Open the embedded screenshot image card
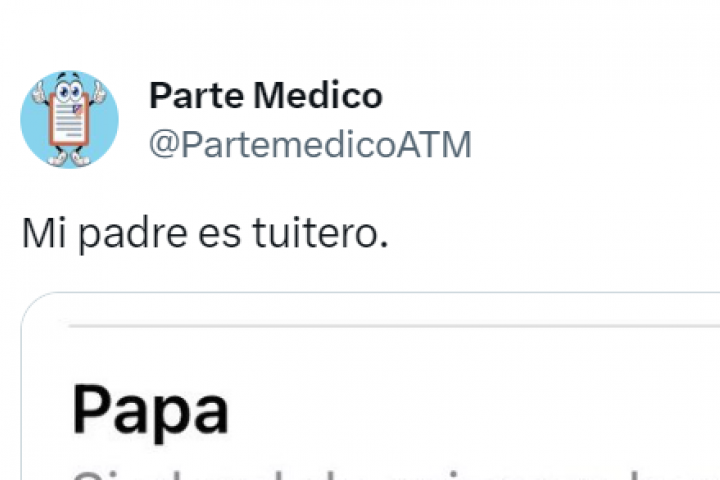Image resolution: width=720 pixels, height=480 pixels. [371, 386]
